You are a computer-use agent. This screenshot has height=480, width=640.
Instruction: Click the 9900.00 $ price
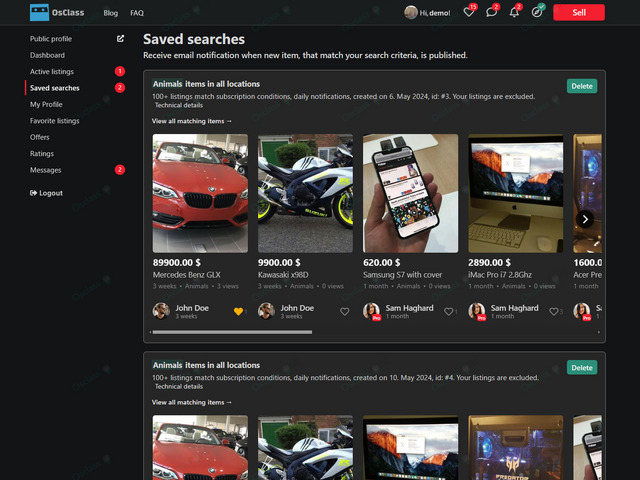click(279, 262)
